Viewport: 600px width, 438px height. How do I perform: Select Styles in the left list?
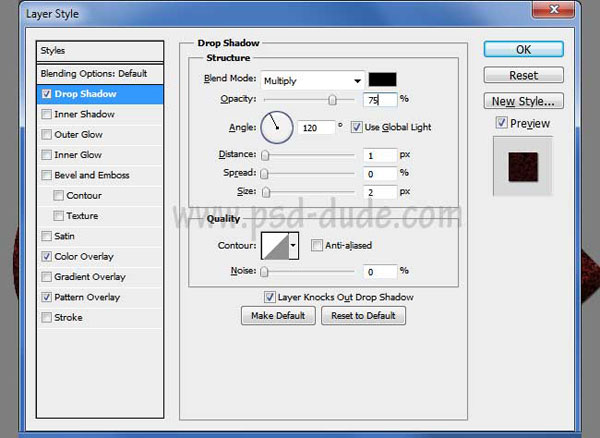pos(100,51)
